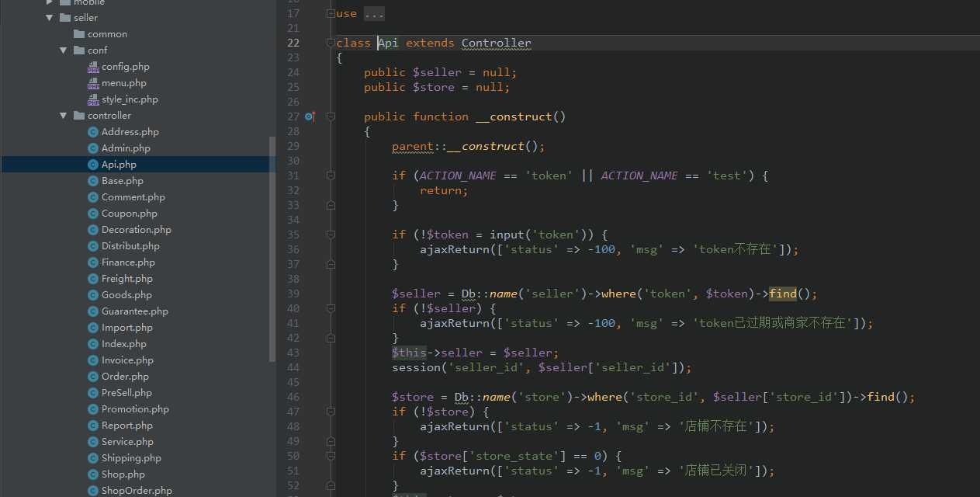Click the Goods.php class icon
The image size is (980, 497).
(x=93, y=295)
